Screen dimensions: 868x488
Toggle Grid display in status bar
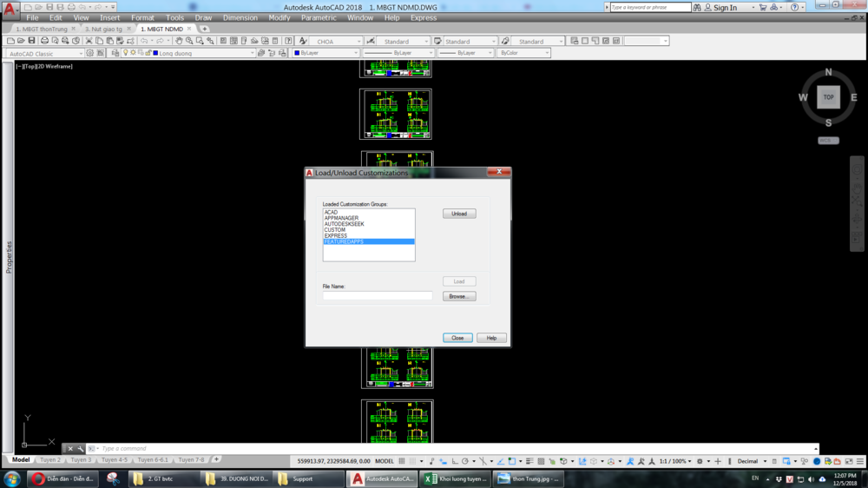click(402, 461)
